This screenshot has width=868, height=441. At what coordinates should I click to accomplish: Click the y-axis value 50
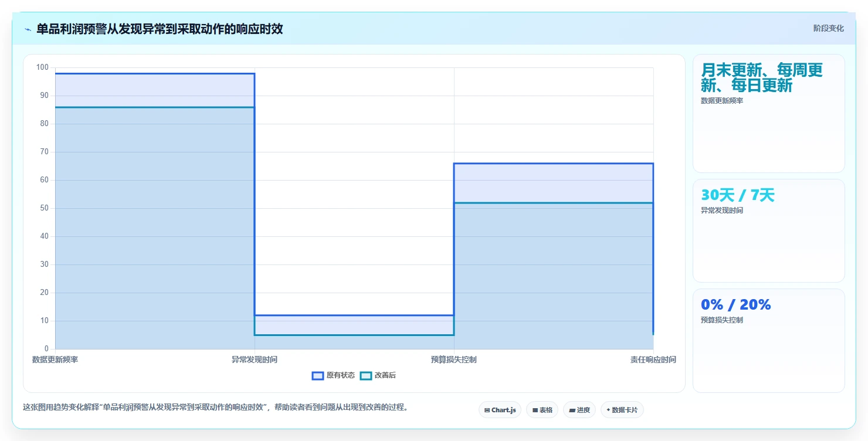coord(44,208)
